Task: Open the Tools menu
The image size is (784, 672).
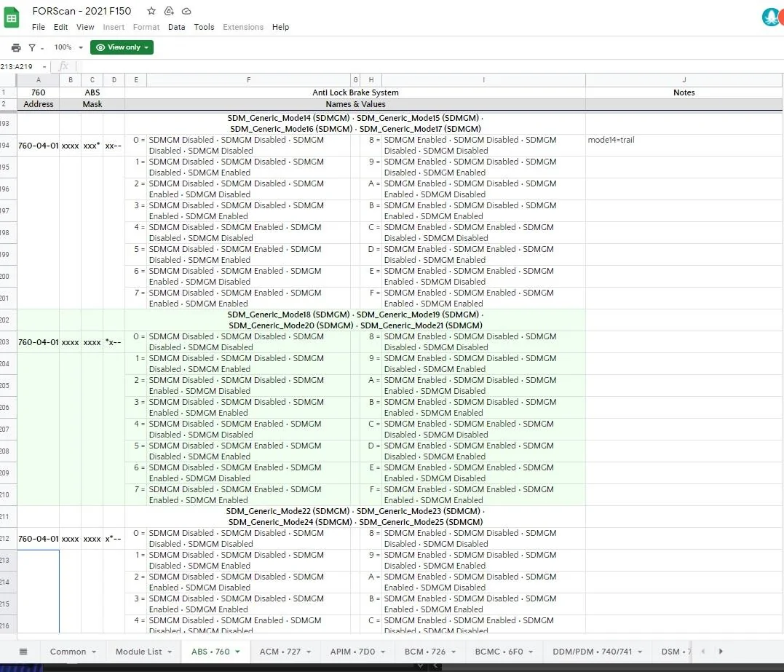Action: click(204, 27)
